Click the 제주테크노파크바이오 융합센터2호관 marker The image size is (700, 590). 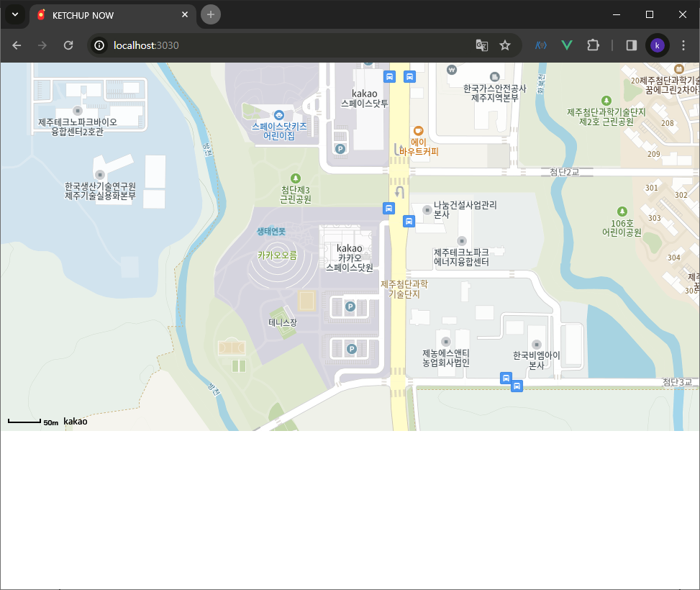click(x=78, y=110)
